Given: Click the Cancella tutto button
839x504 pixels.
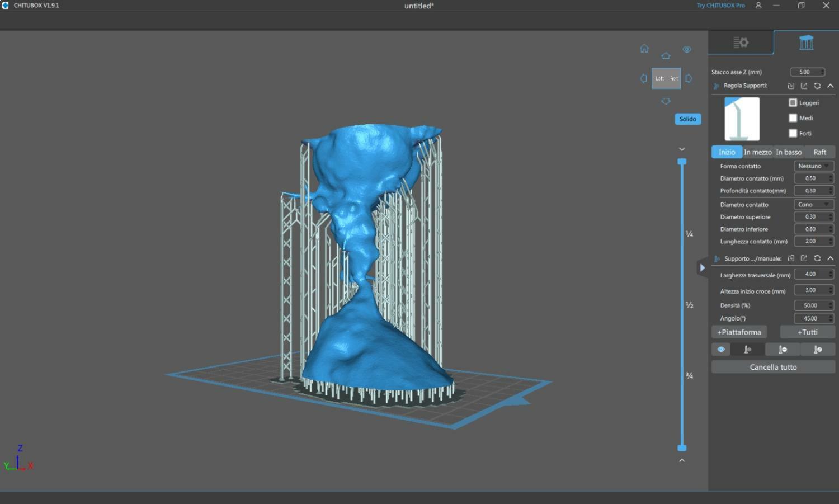Looking at the screenshot, I should [x=773, y=367].
